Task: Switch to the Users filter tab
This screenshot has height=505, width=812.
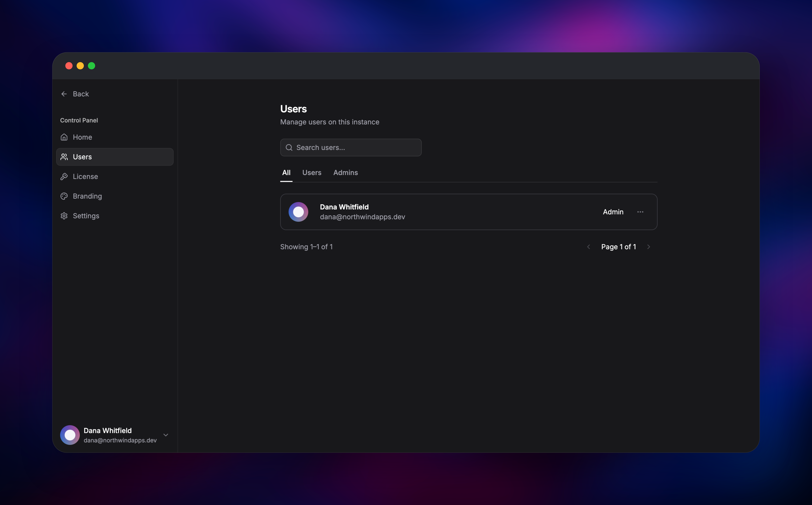Action: (312, 173)
